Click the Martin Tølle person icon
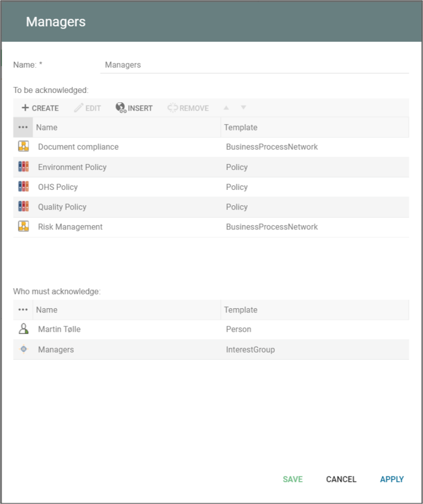The height and width of the screenshot is (504, 423). pos(23,329)
